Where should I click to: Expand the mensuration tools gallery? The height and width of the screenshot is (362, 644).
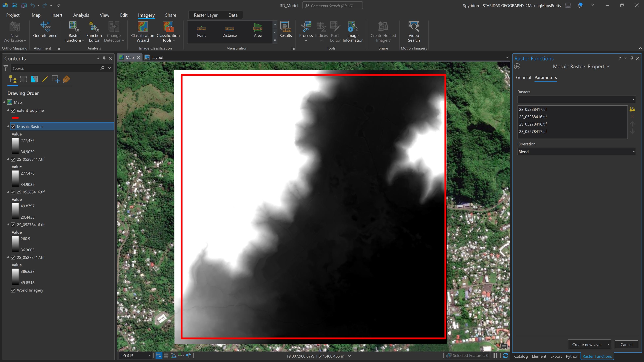click(x=275, y=40)
